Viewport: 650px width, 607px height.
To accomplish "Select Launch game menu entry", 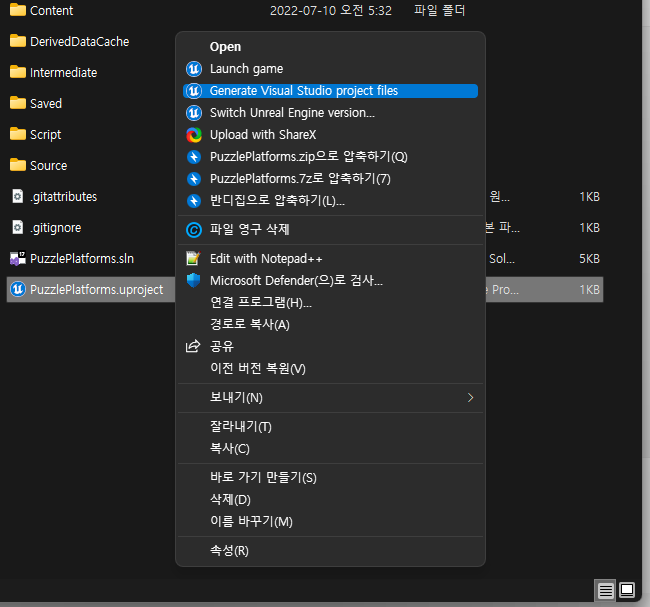I will [x=330, y=69].
